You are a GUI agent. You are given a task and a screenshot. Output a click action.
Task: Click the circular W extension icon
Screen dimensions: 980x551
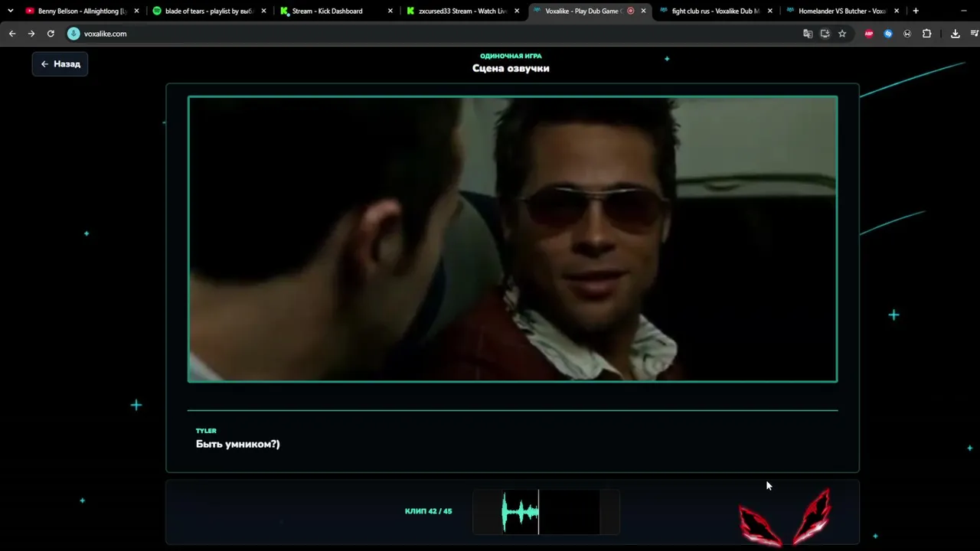[x=907, y=34]
